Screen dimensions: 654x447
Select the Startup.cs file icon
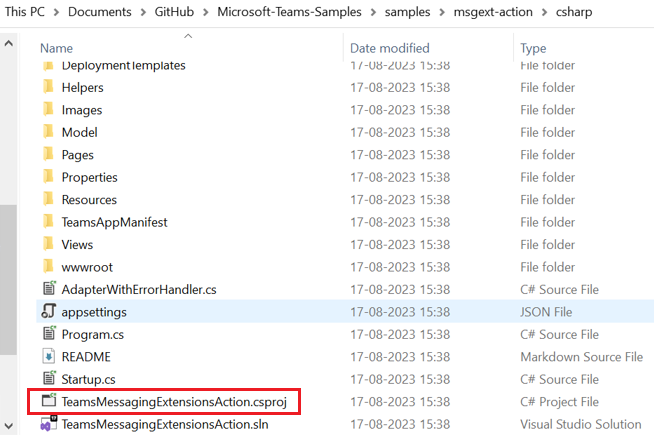pos(49,379)
